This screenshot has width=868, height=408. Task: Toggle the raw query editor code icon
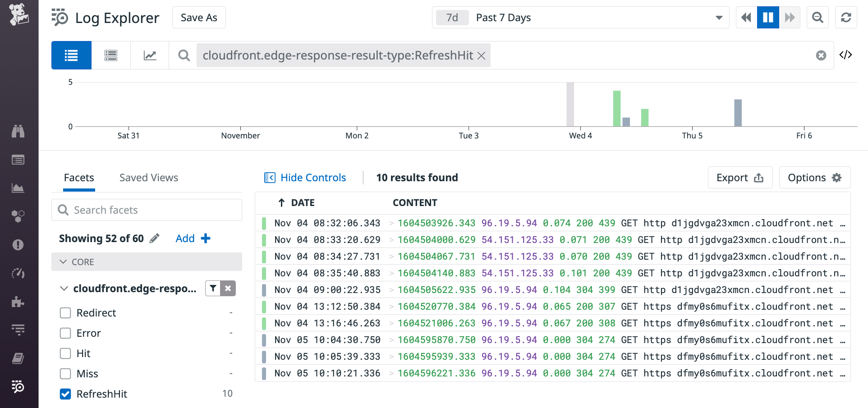click(846, 55)
